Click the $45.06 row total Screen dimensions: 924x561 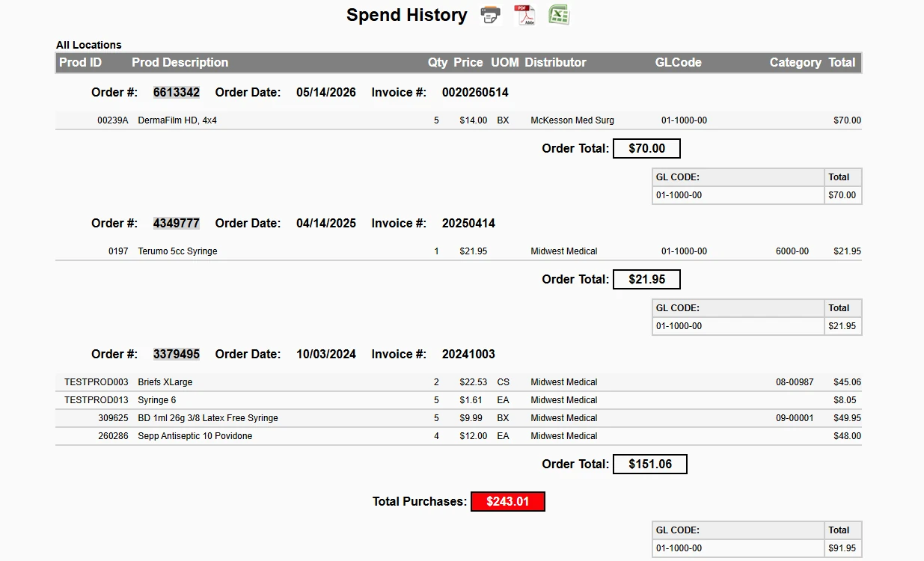pos(847,381)
